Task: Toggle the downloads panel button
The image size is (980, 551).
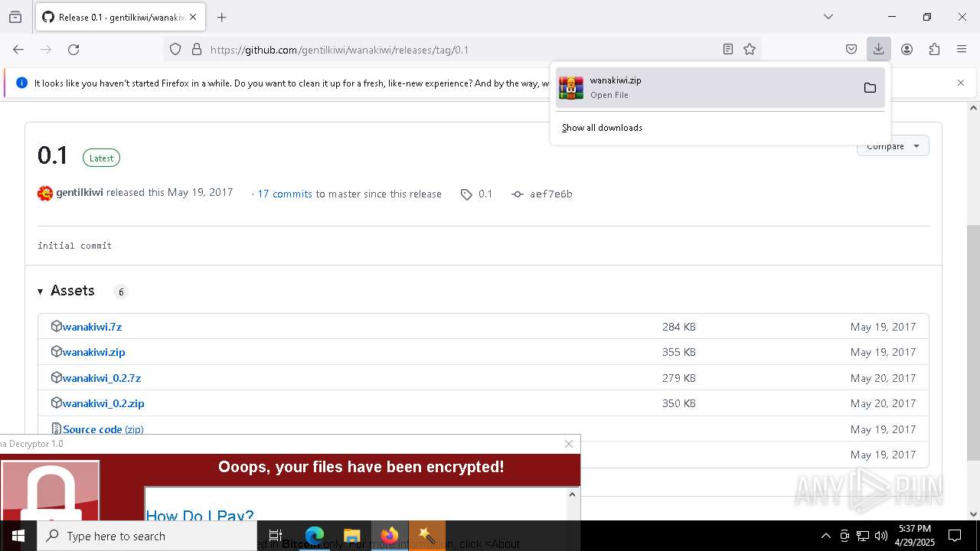Action: (x=879, y=49)
